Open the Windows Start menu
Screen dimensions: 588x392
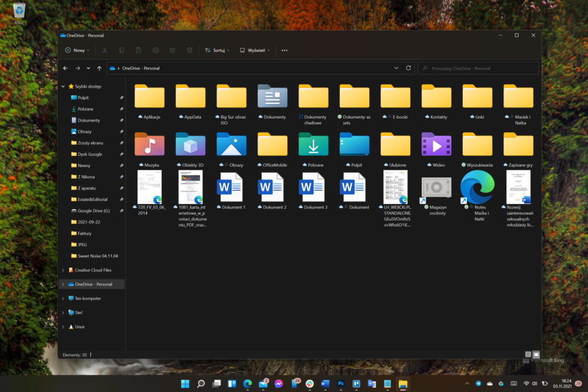click(x=185, y=383)
